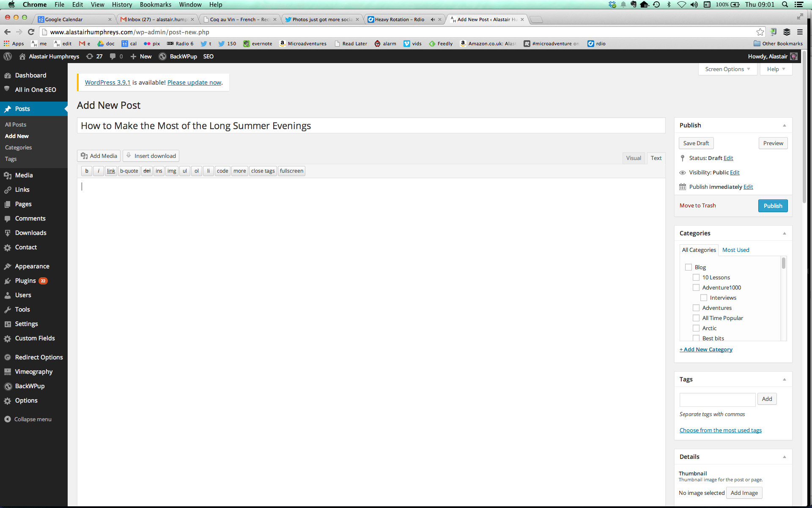Viewport: 812px width, 508px height.
Task: Switch to the Most Used categories tab
Action: pyautogui.click(x=735, y=250)
